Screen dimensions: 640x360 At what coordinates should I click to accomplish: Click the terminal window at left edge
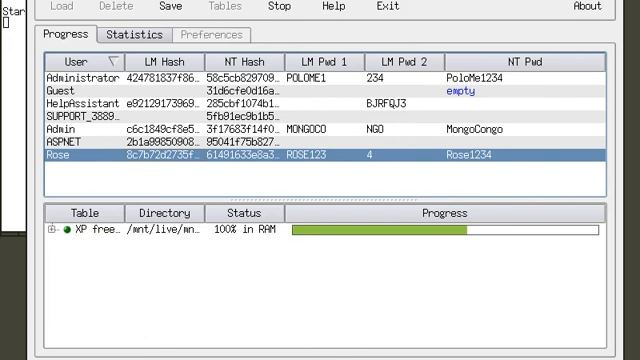[x=13, y=116]
